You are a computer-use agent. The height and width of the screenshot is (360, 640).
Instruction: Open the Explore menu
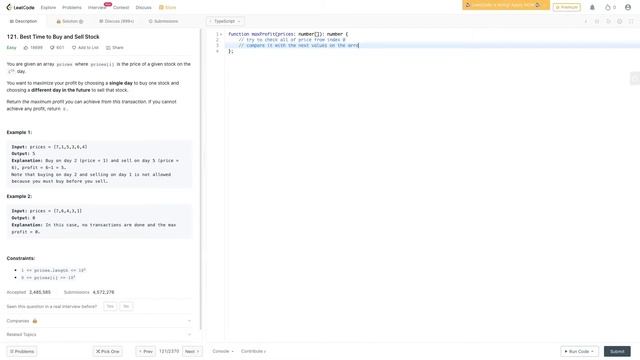click(48, 7)
